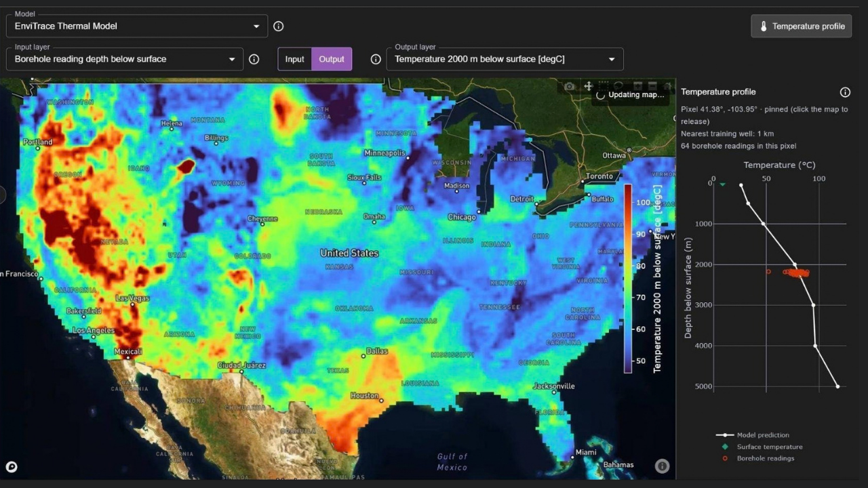The image size is (868, 488).
Task: Zoom out using the map toolbar minus icon
Action: [652, 86]
